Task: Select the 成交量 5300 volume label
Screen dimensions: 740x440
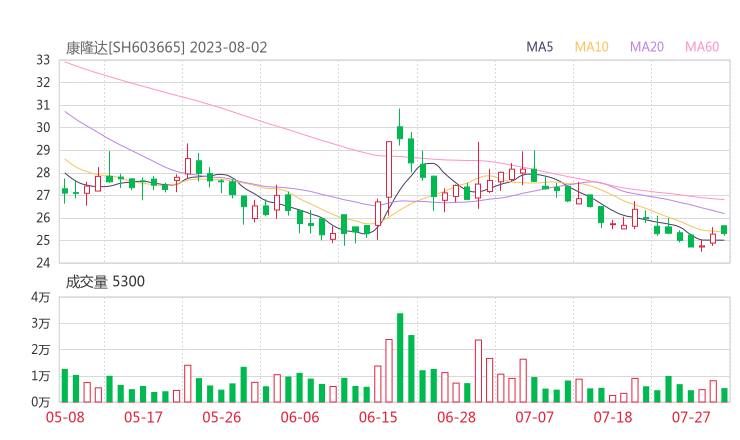Action: (105, 282)
